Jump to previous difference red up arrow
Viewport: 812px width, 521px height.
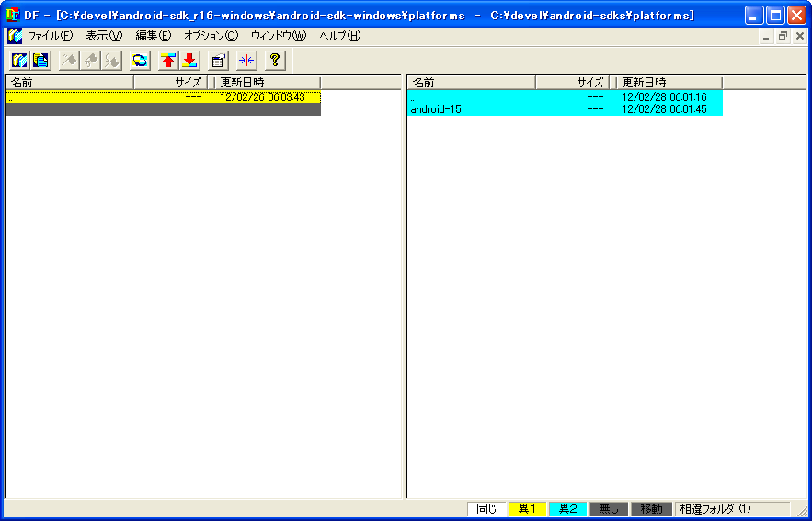168,61
